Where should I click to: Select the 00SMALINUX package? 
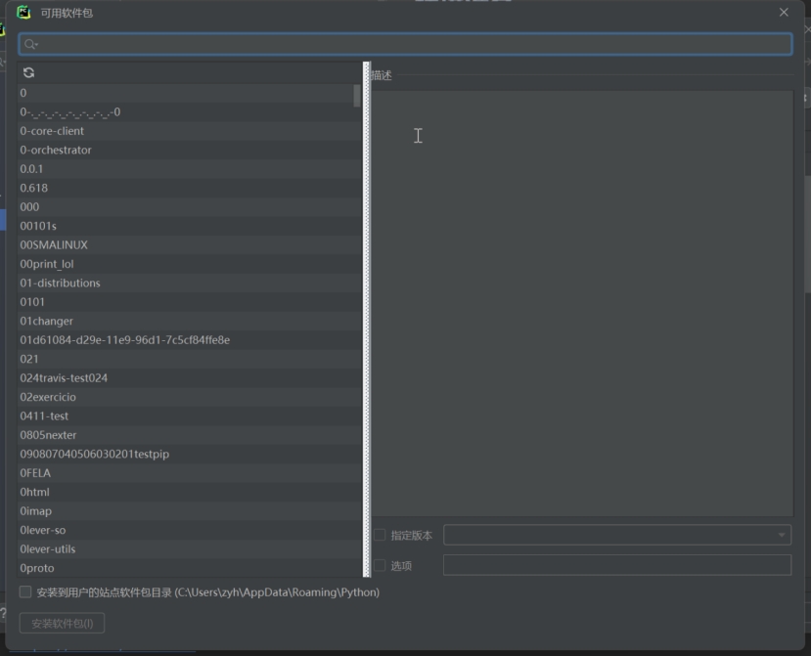[54, 244]
